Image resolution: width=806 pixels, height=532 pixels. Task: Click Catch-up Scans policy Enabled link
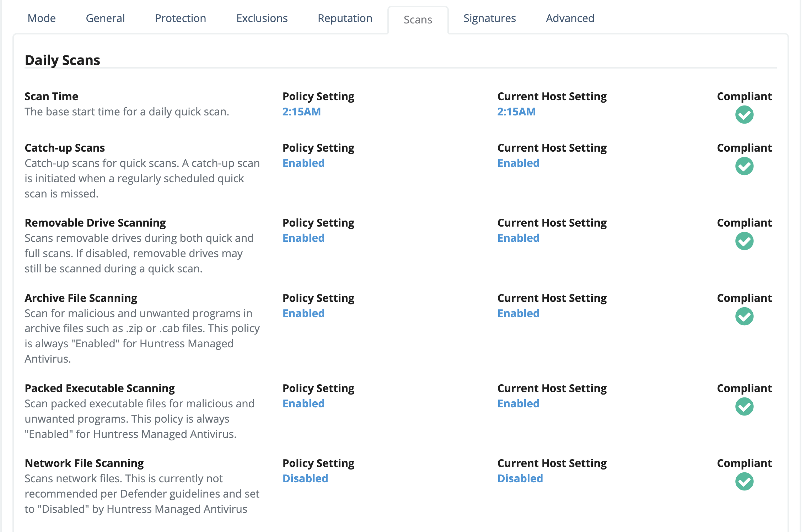(x=303, y=163)
